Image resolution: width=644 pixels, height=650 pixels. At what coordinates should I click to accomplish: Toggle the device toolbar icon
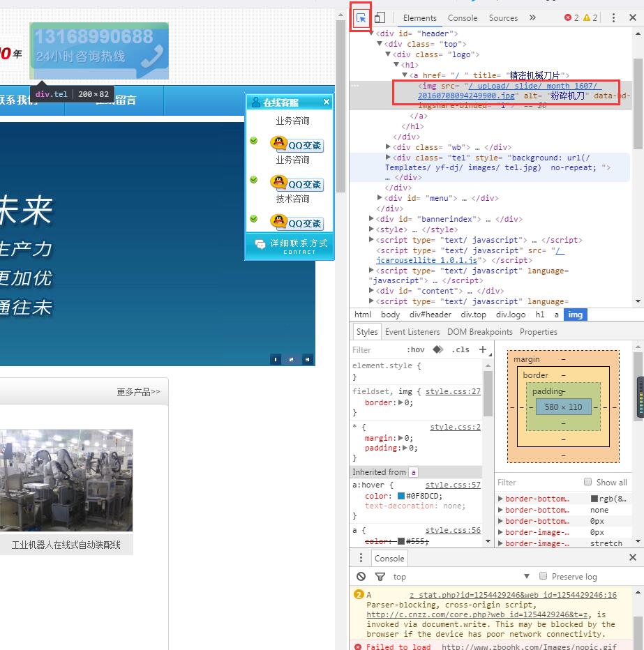[x=380, y=18]
